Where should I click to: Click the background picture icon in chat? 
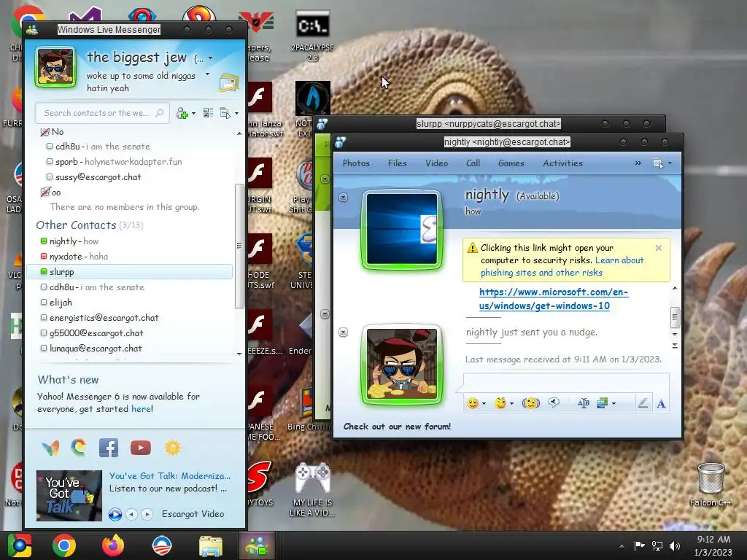point(602,403)
